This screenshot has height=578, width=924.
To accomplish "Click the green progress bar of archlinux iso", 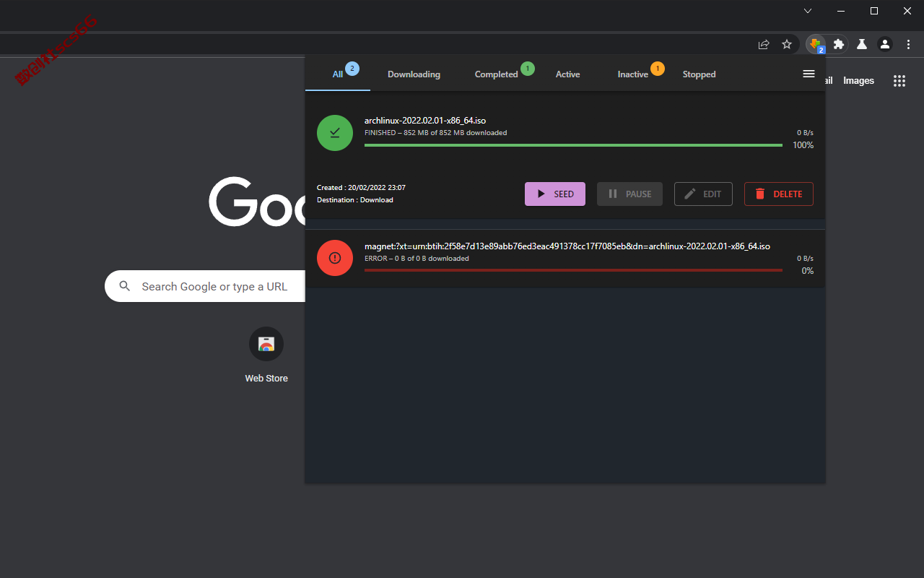I will tap(573, 145).
